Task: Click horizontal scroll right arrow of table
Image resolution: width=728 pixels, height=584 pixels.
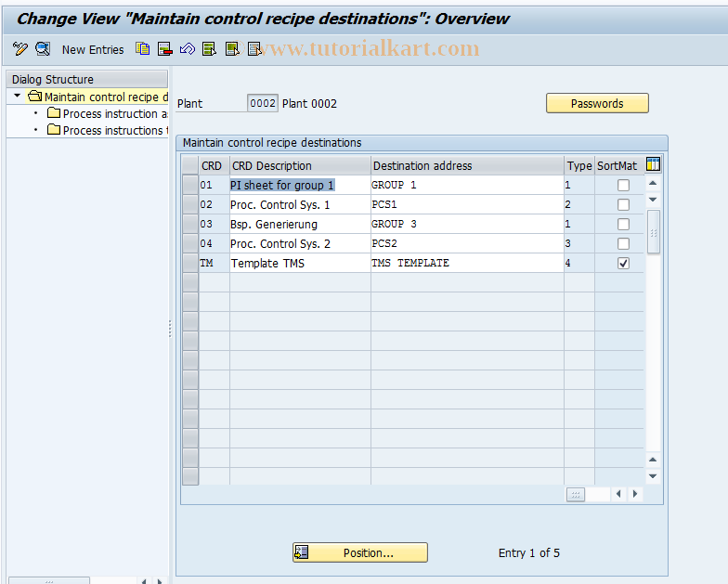Action: (x=635, y=494)
